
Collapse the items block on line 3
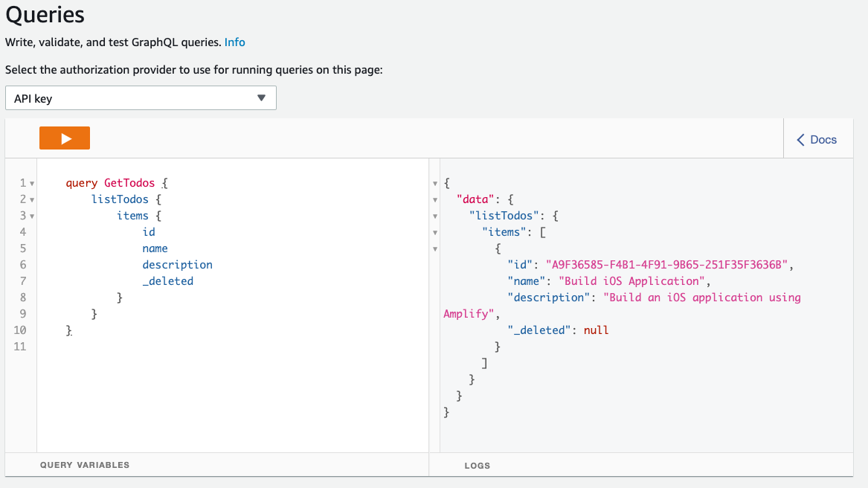[32, 216]
